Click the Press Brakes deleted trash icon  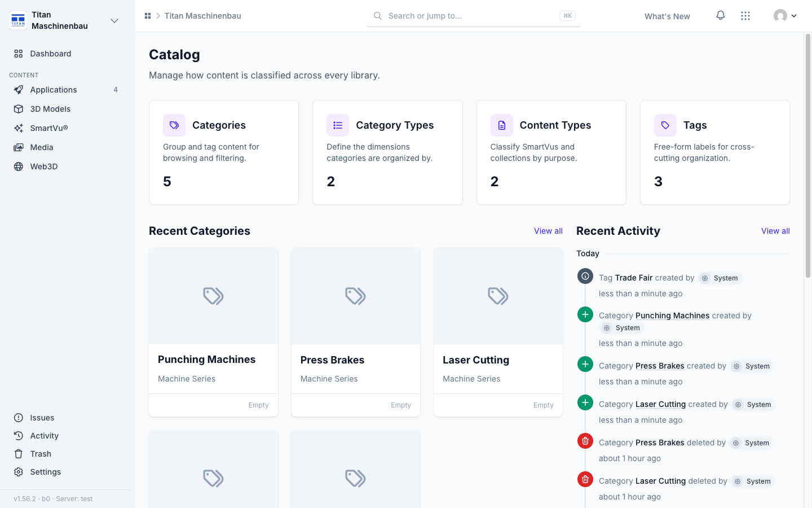[585, 441]
